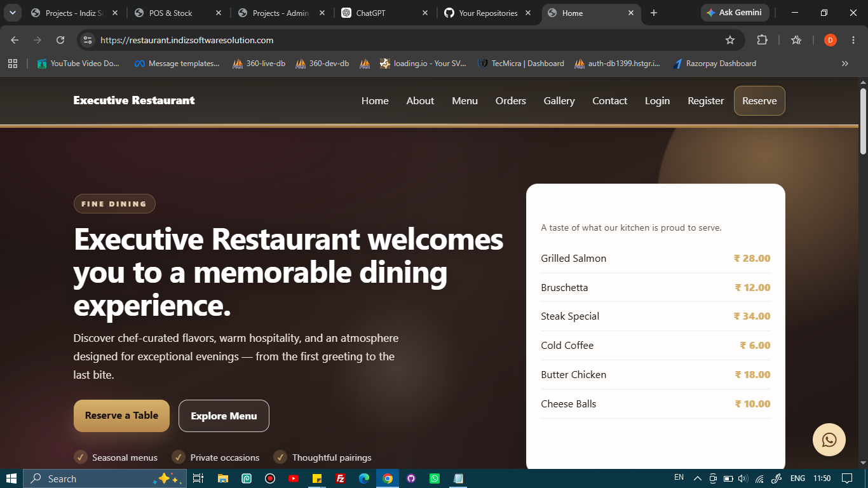Open the Login nav link
This screenshot has width=868, height=488.
pos(657,101)
